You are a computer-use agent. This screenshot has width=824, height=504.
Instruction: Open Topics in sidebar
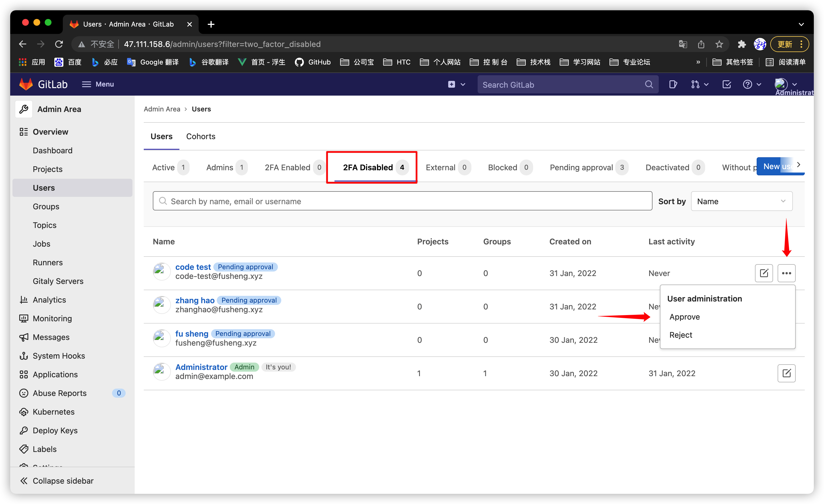click(x=44, y=225)
